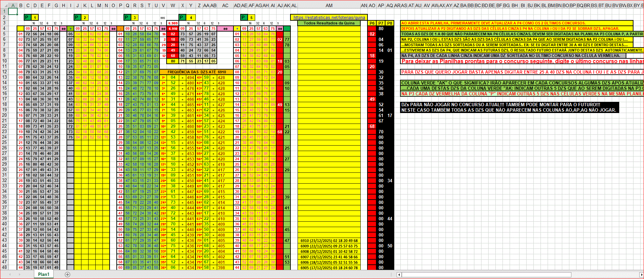The height and width of the screenshot is (279, 644).
Task: Select row 12 header
Action: point(4,72)
